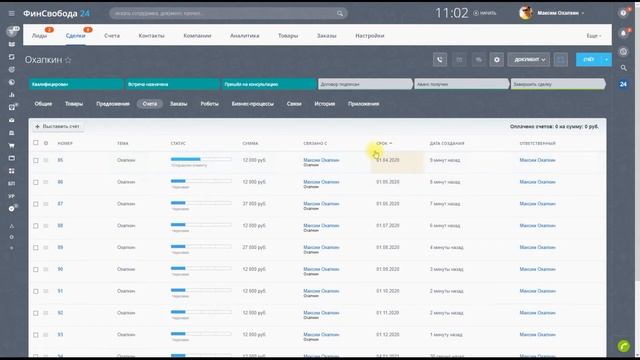Set stage to Договор подписан
Viewport: 640px width, 360px height.
click(x=365, y=84)
